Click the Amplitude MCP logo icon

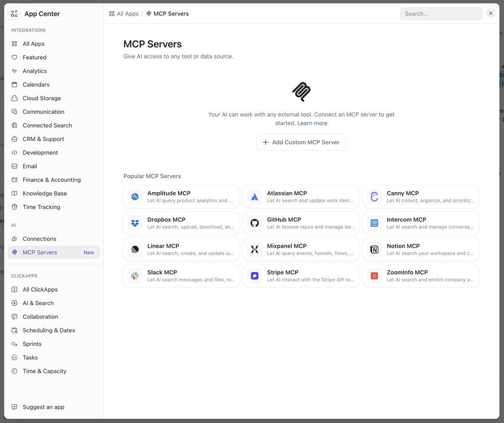pos(135,196)
